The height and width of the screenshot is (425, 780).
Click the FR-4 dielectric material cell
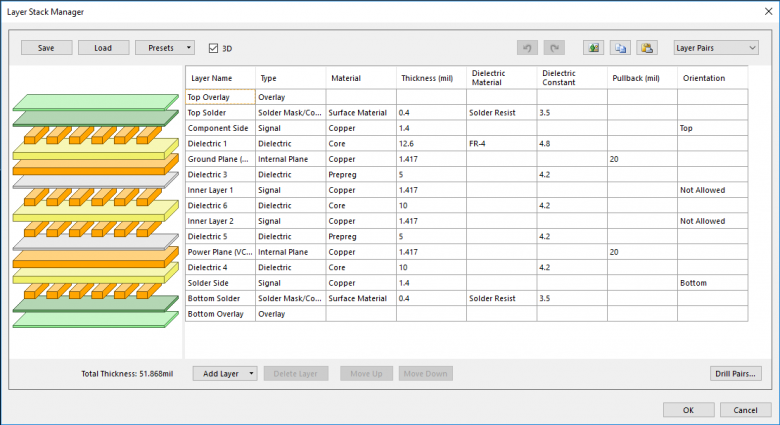coord(501,143)
